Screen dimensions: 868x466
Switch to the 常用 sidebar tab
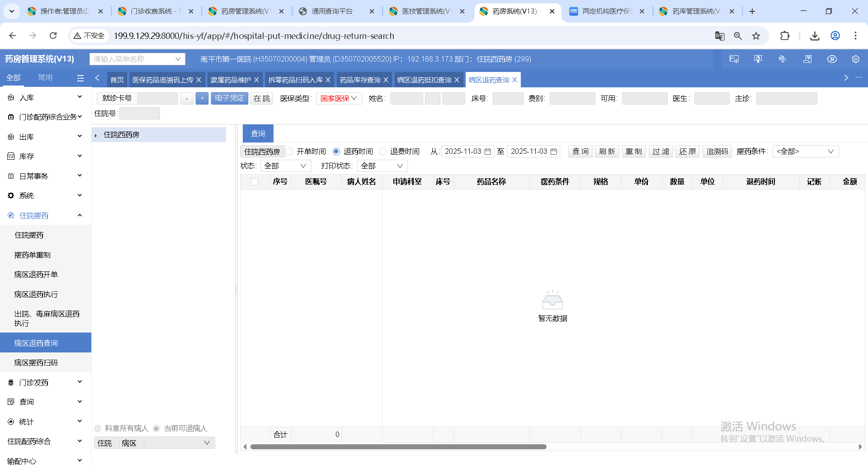(x=45, y=78)
